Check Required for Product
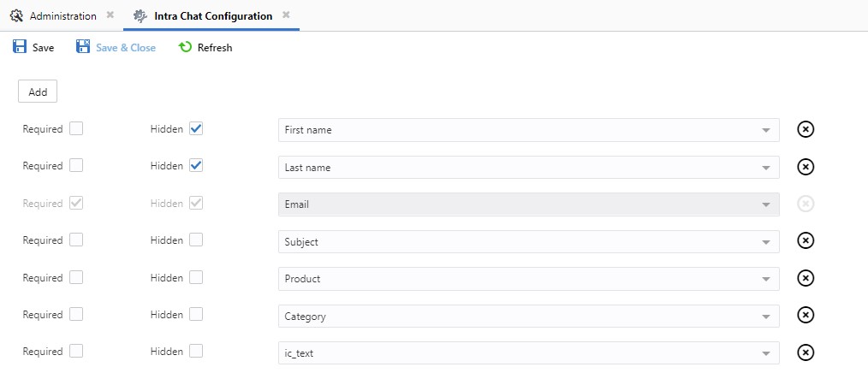The width and height of the screenshot is (868, 373). [x=76, y=277]
